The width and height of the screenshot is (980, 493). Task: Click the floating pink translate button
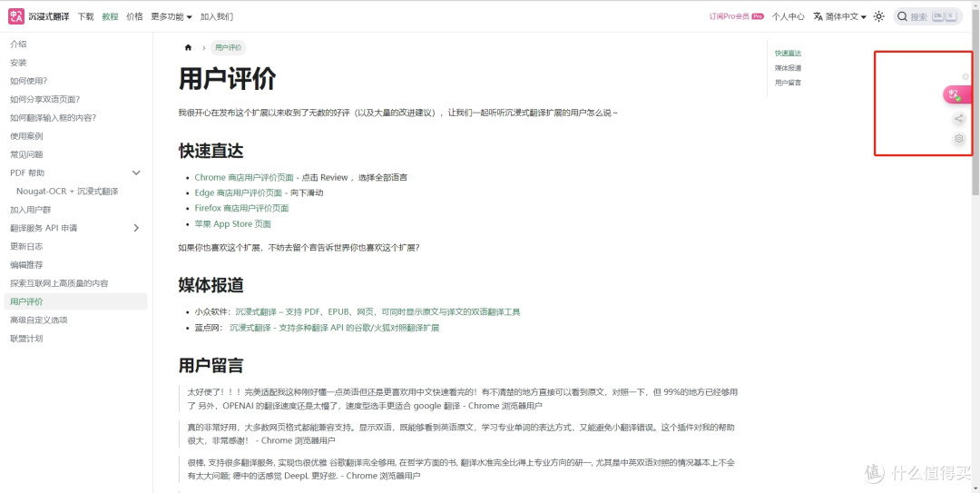(x=957, y=94)
